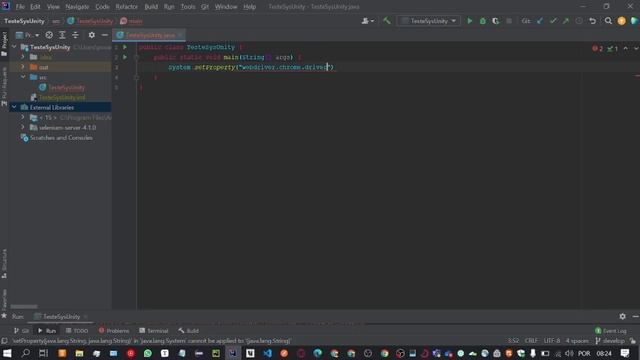Click the grey Stop square button
The height and width of the screenshot is (360, 640).
(509, 21)
